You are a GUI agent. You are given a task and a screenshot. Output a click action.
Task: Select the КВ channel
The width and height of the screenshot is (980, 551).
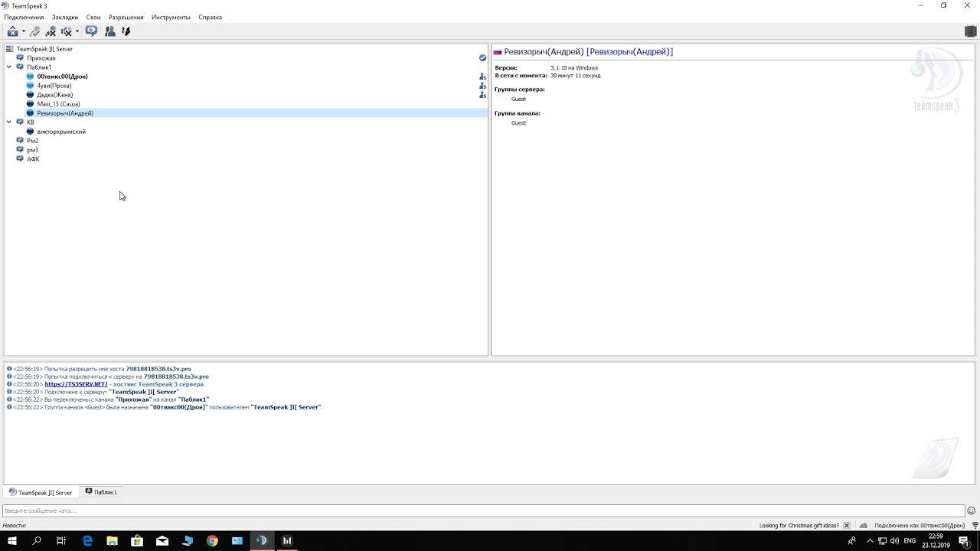[31, 122]
